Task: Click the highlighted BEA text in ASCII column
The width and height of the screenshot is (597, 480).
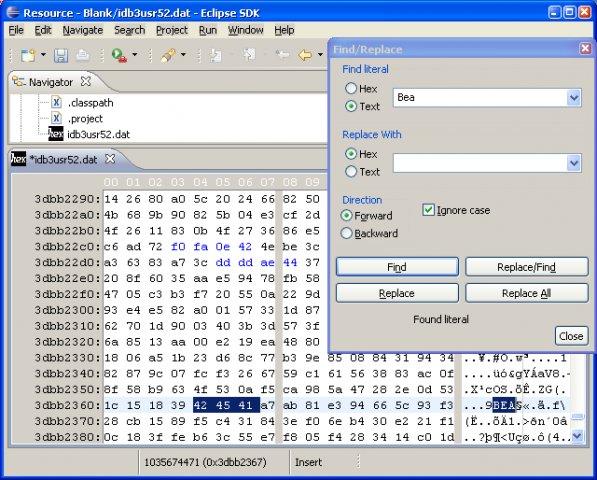Action: (504, 405)
